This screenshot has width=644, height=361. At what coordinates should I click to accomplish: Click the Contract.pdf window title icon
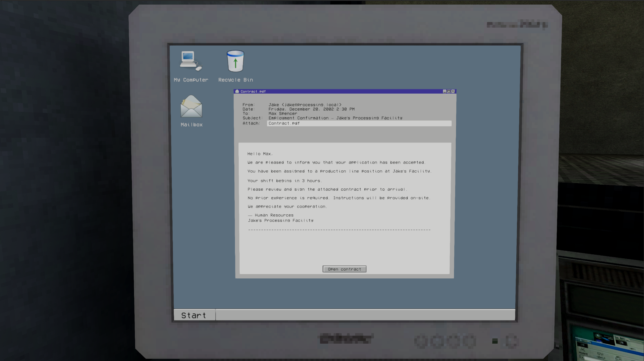coord(237,91)
